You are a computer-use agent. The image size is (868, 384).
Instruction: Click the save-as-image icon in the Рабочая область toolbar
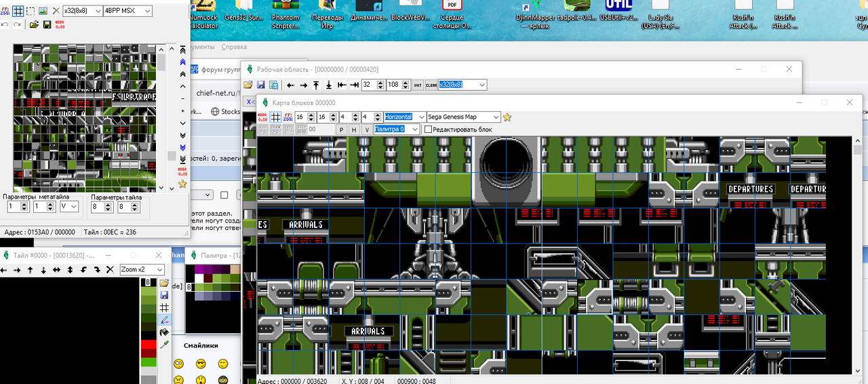pos(273,85)
